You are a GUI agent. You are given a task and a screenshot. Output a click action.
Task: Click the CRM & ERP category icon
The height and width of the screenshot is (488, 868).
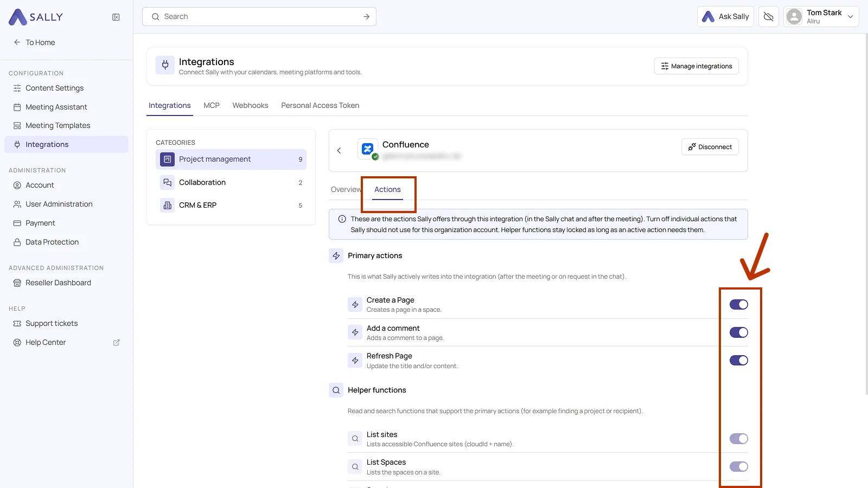pos(168,206)
